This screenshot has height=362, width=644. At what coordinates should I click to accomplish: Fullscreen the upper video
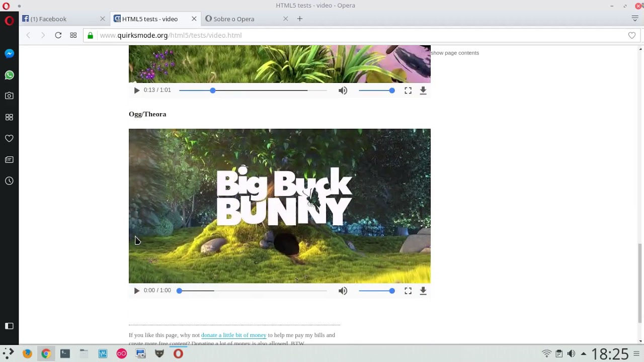[408, 90]
